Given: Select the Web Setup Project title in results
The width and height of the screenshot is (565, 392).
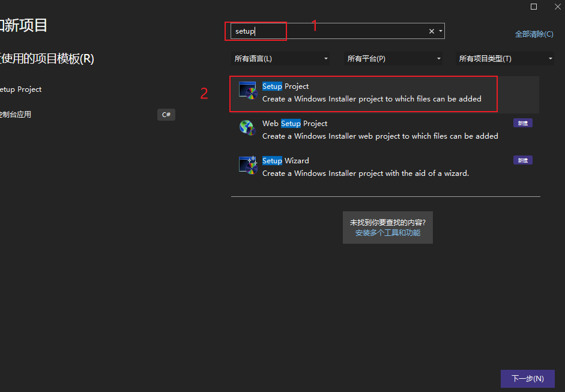Looking at the screenshot, I should (x=294, y=124).
